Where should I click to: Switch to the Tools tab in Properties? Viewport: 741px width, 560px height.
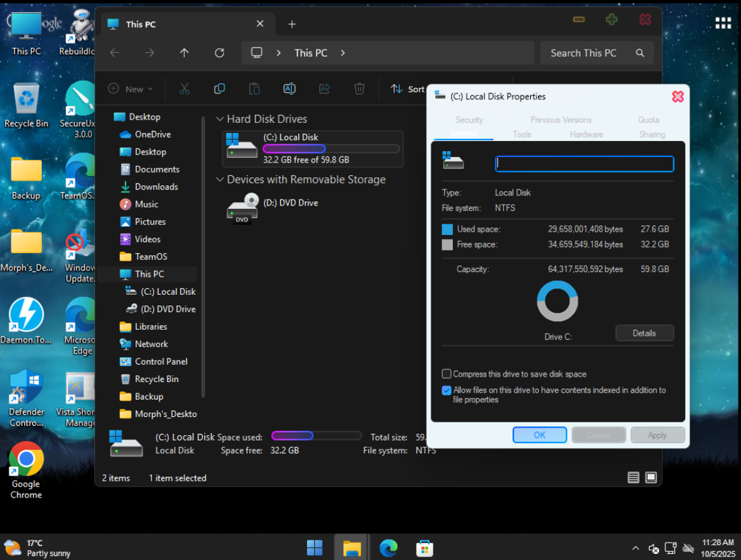pos(522,134)
